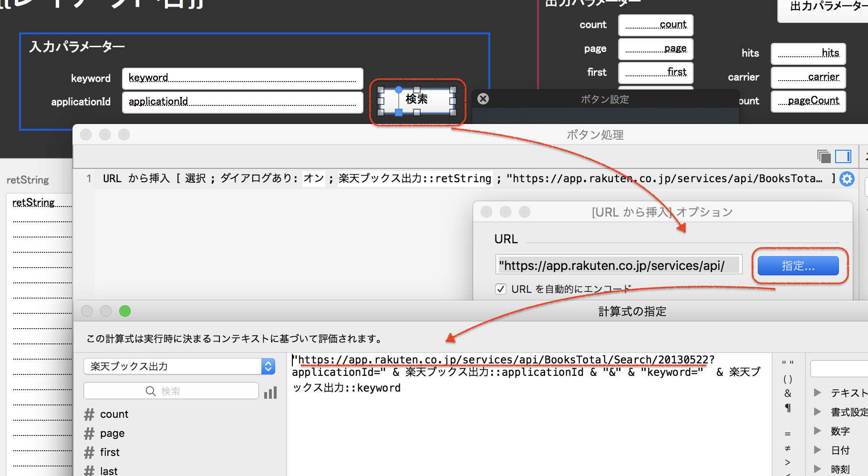Select the page output field on layout
Image resolution: width=868 pixels, height=476 pixels.
656,49
